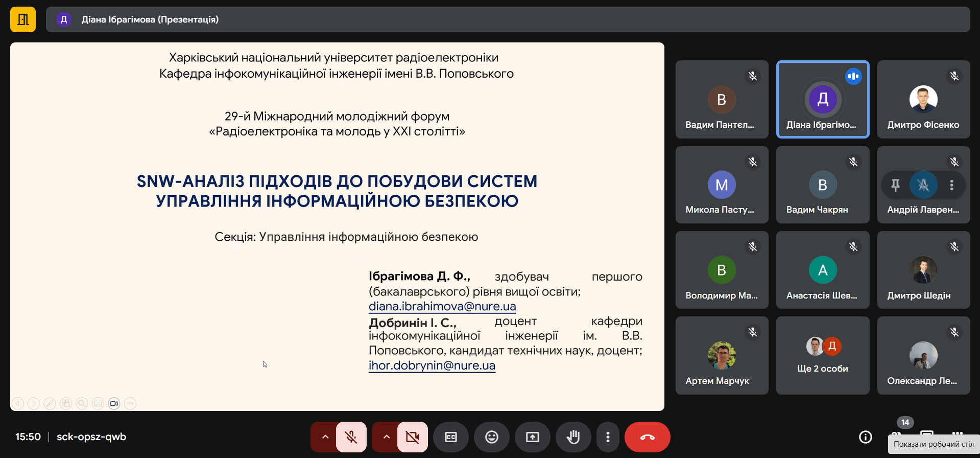Click muted mic icon on Дмитро Фісенко tile
This screenshot has width=980, height=458.
coord(954,76)
